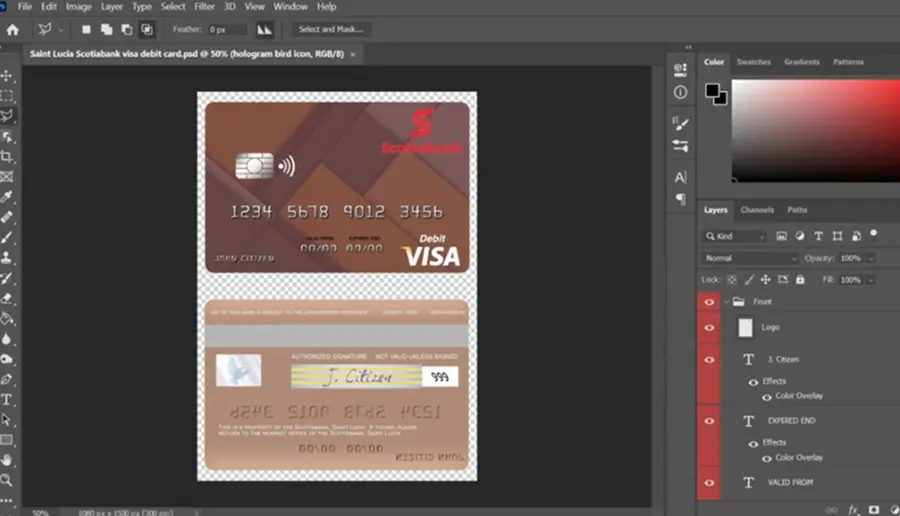Image resolution: width=900 pixels, height=516 pixels.
Task: Click the lock all layer icon
Action: [800, 280]
